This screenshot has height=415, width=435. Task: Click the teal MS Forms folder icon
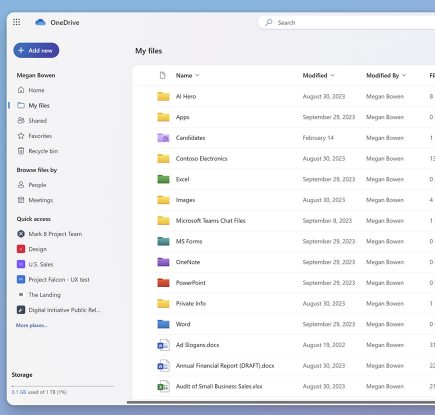(163, 241)
